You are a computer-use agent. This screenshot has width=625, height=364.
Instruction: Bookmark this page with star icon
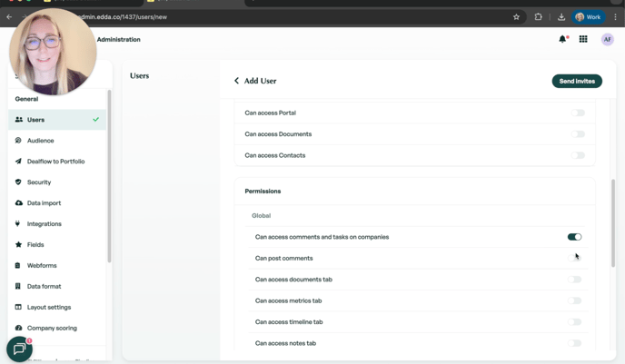516,16
